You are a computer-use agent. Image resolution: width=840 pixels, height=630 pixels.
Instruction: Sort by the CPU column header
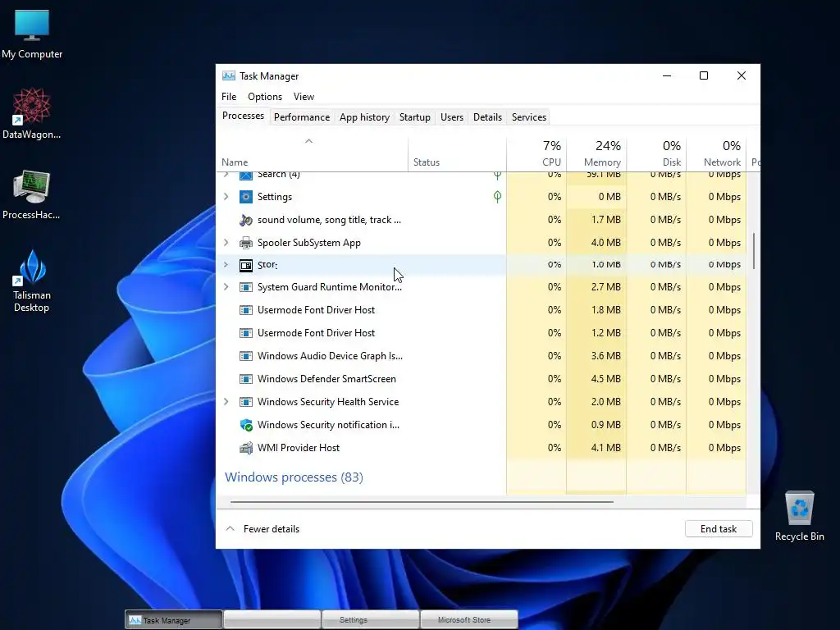pos(536,154)
